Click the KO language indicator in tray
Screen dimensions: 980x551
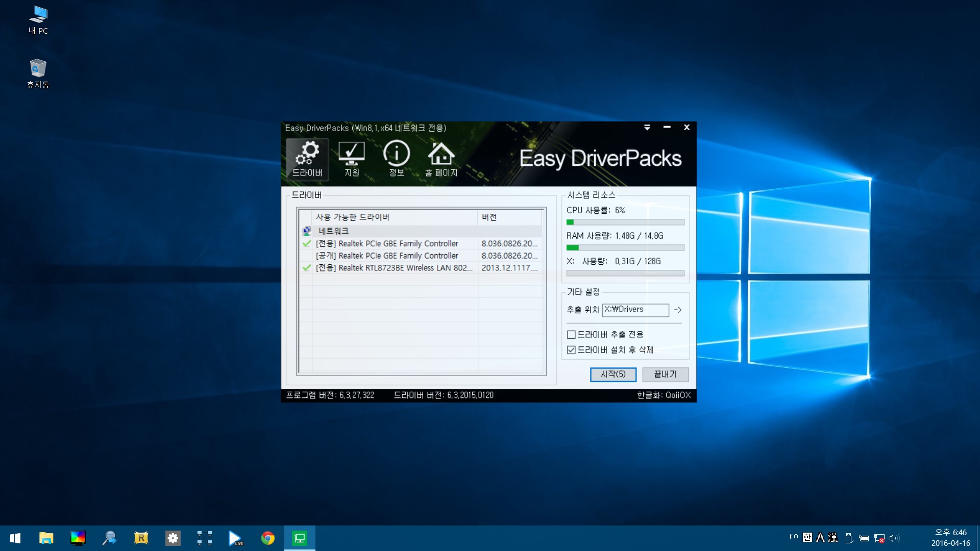(794, 537)
